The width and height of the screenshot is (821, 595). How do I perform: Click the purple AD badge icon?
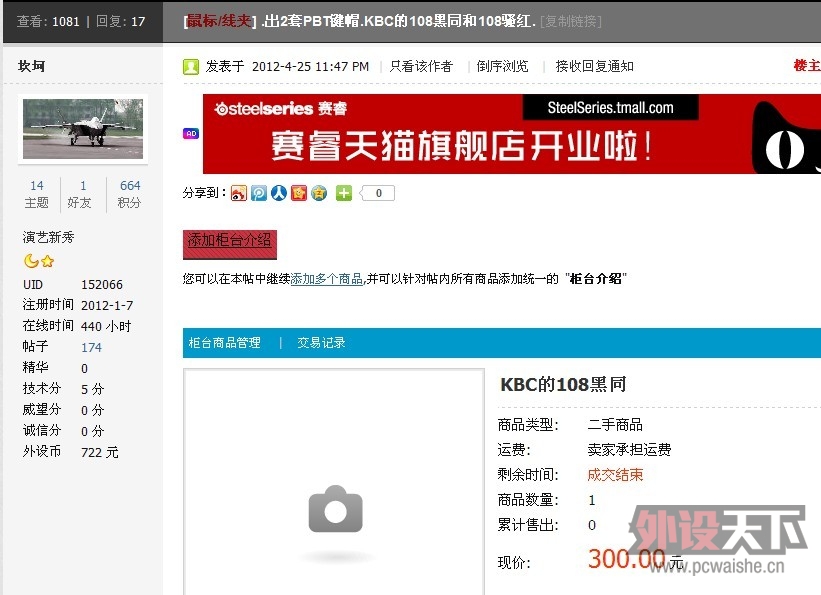coord(191,134)
